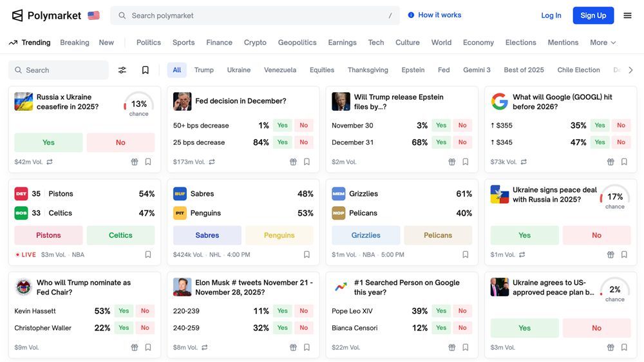
Task: Click the info icon beside How it works
Action: [x=411, y=15]
